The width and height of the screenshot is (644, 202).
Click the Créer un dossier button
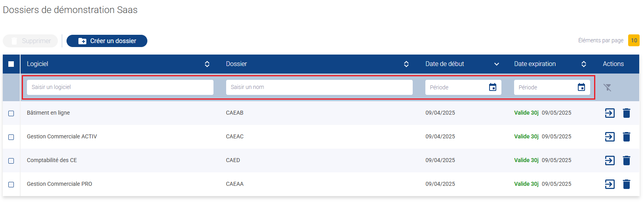pyautogui.click(x=107, y=41)
